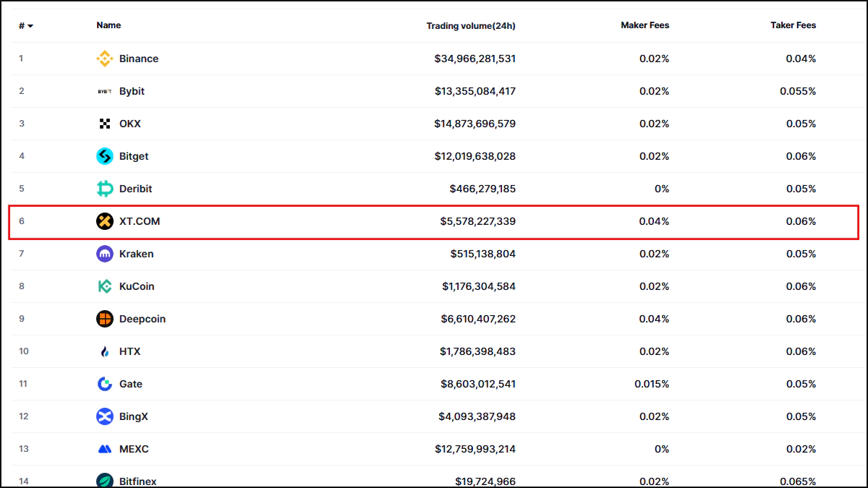868x488 pixels.
Task: Open the Deribit exchange link
Action: [x=136, y=189]
